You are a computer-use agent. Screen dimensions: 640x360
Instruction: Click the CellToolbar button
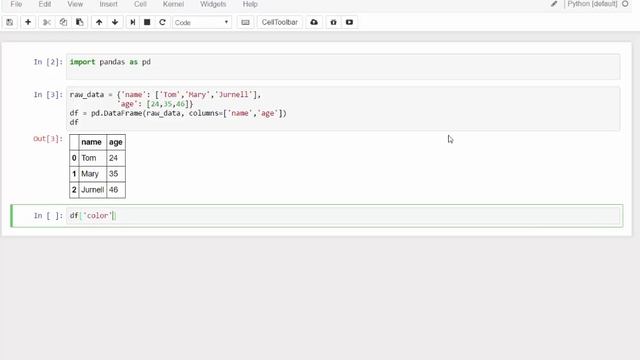coord(280,22)
